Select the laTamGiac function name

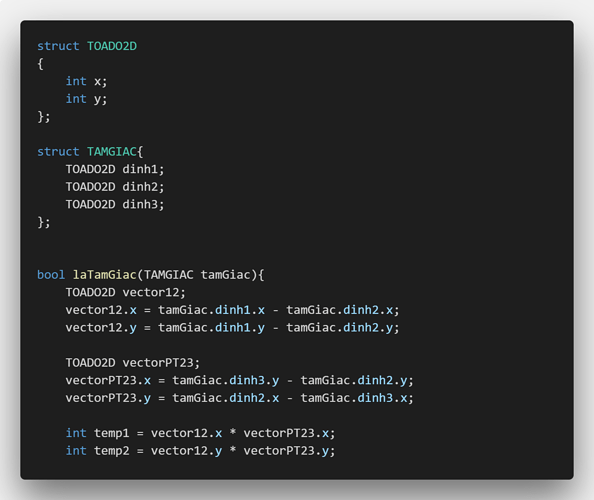pos(105,275)
